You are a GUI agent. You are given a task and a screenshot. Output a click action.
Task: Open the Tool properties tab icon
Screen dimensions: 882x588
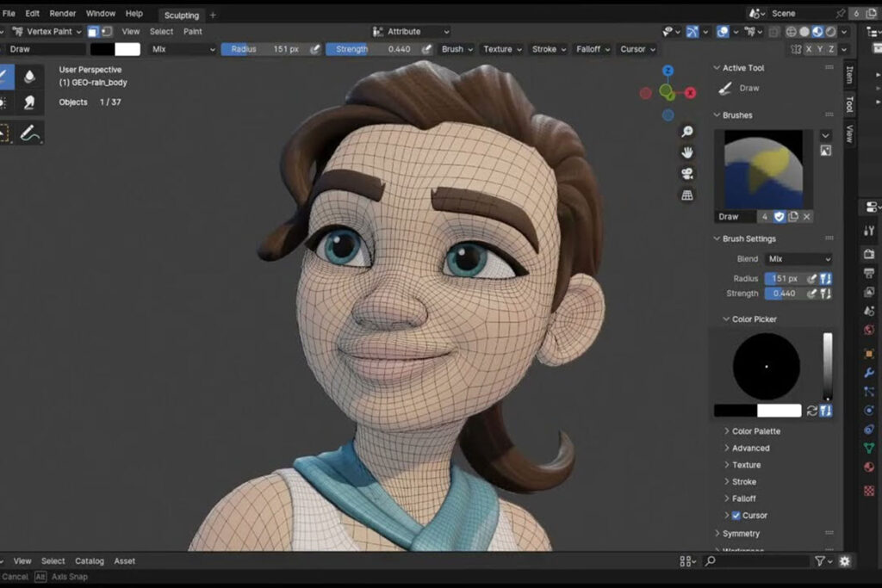click(869, 231)
